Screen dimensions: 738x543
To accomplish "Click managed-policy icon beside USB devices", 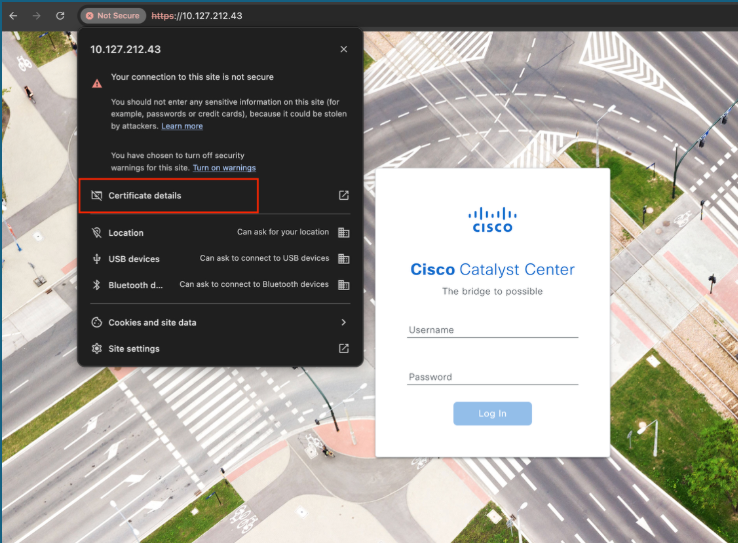I will 344,259.
